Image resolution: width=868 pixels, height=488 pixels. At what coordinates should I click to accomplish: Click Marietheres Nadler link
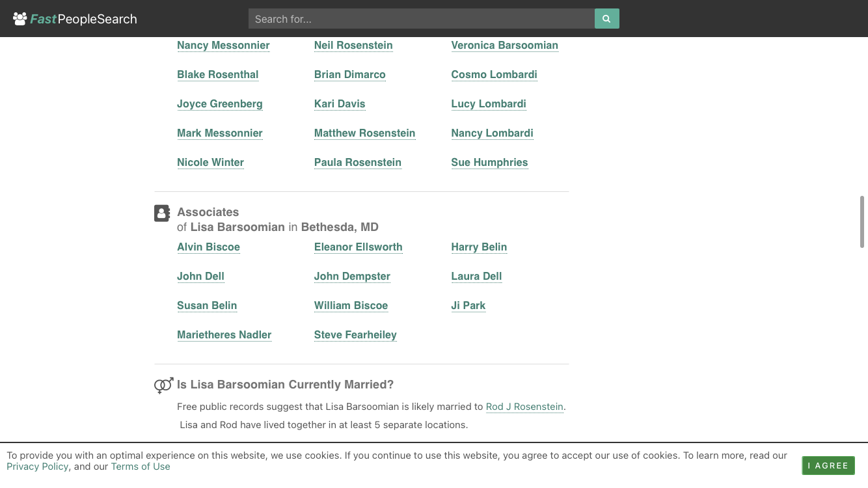(x=224, y=334)
